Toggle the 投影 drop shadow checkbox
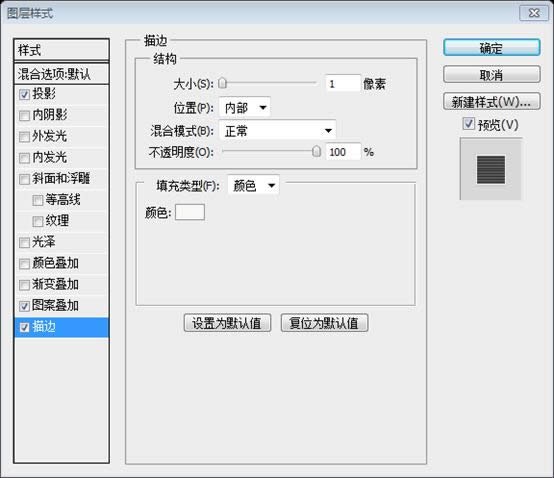Screen dimensions: 554x478 24,94
